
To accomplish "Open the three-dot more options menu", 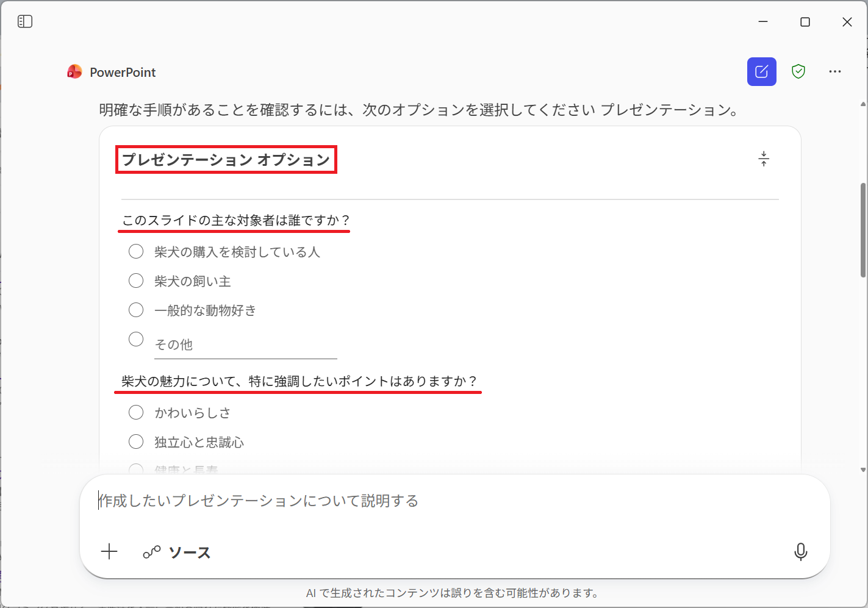I will [834, 72].
